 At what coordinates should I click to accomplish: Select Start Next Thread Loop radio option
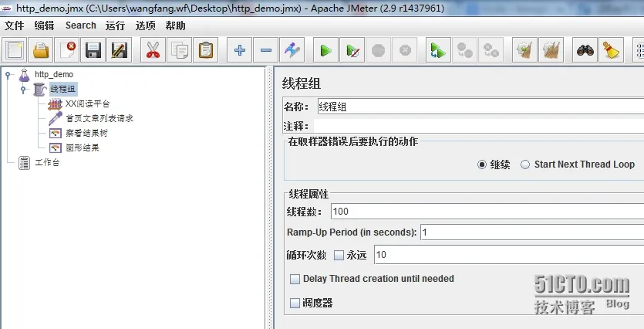pos(525,164)
